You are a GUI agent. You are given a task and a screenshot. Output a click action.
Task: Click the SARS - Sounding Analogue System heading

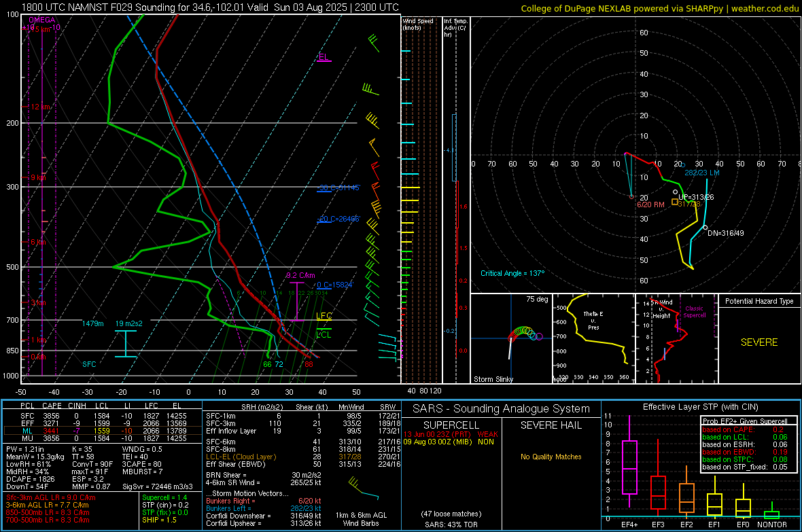[501, 409]
